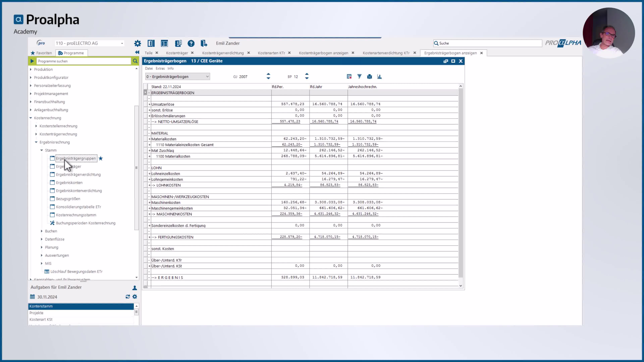The height and width of the screenshot is (362, 644).
Task: Refresh the tasks list
Action: [128, 296]
